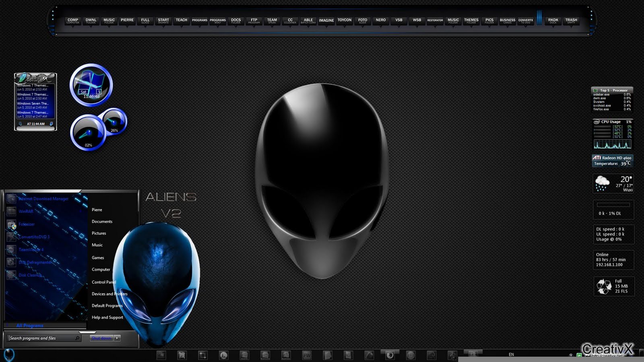The width and height of the screenshot is (644, 362).
Task: Empty the Trash via the dock icon
Action: click(x=571, y=20)
